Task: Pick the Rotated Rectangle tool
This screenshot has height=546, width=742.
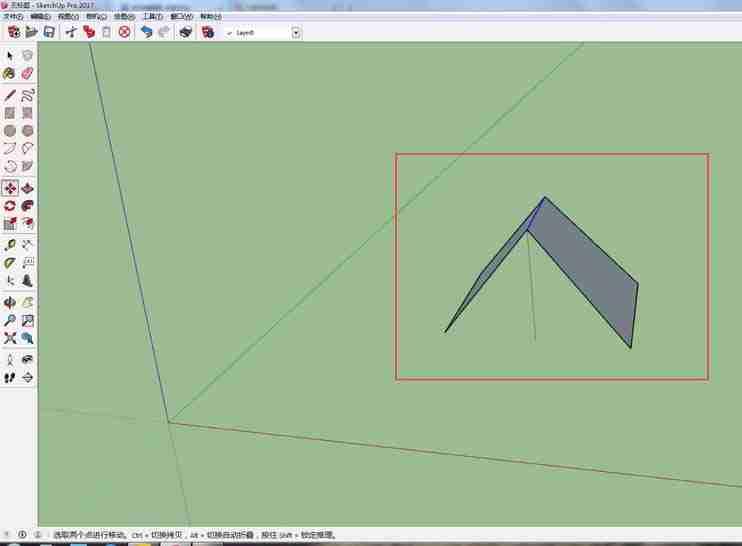Action: pyautogui.click(x=27, y=113)
